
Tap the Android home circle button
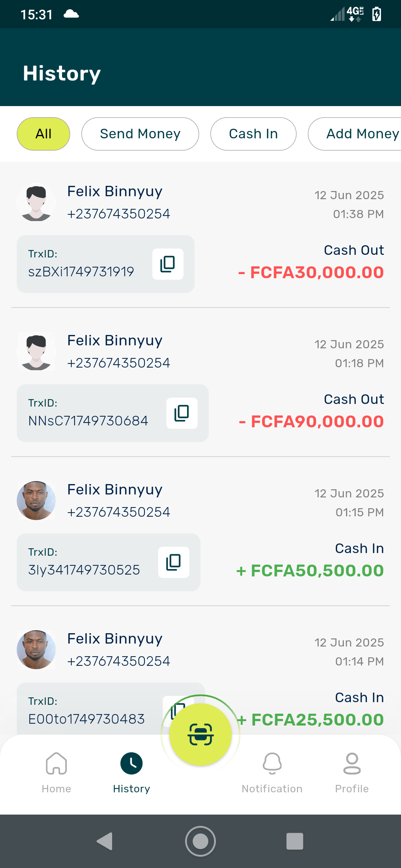coord(200,841)
